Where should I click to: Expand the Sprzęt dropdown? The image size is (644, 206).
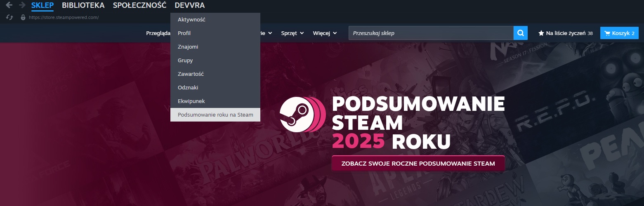click(292, 33)
